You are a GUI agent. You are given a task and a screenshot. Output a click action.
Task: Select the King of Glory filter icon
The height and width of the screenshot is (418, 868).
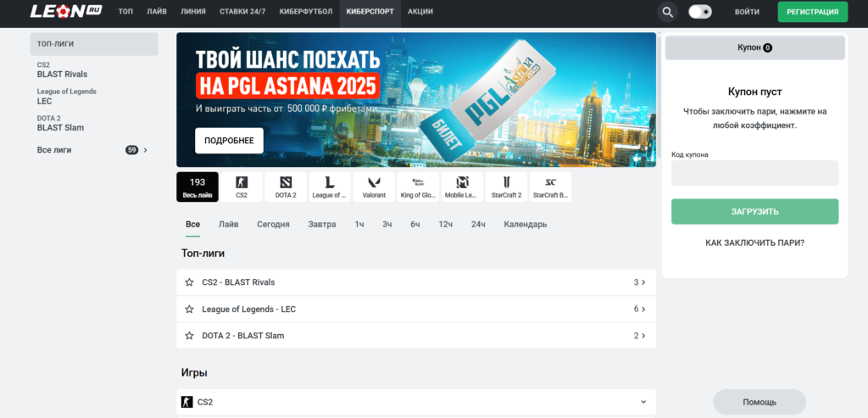[418, 187]
